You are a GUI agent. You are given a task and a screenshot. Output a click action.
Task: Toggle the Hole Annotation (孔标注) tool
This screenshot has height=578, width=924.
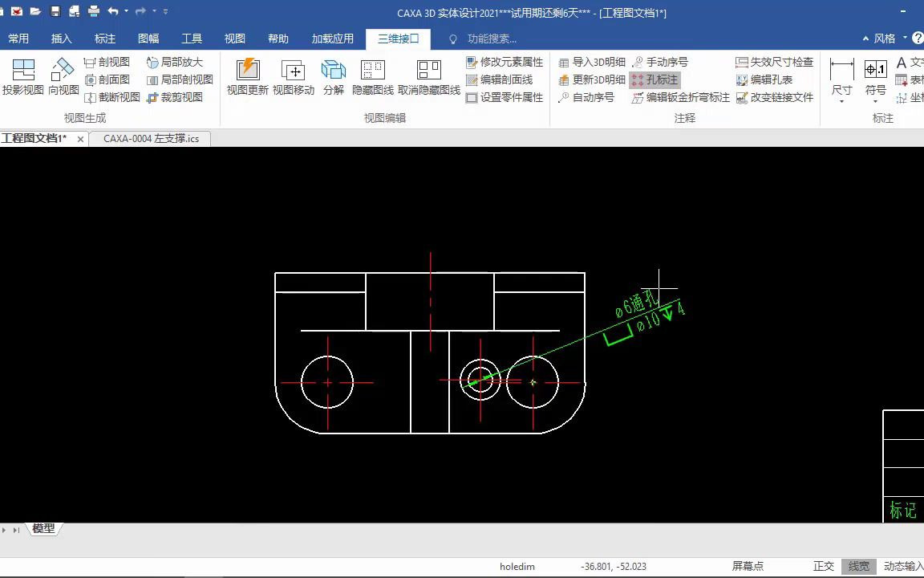(654, 79)
